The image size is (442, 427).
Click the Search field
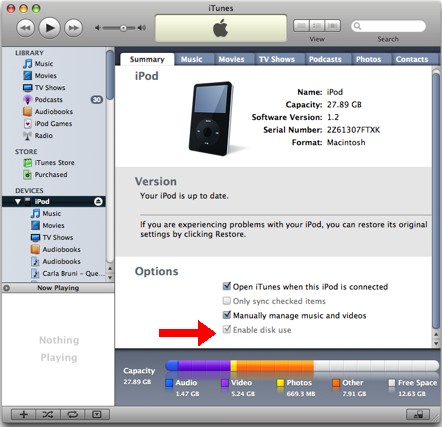coord(388,26)
